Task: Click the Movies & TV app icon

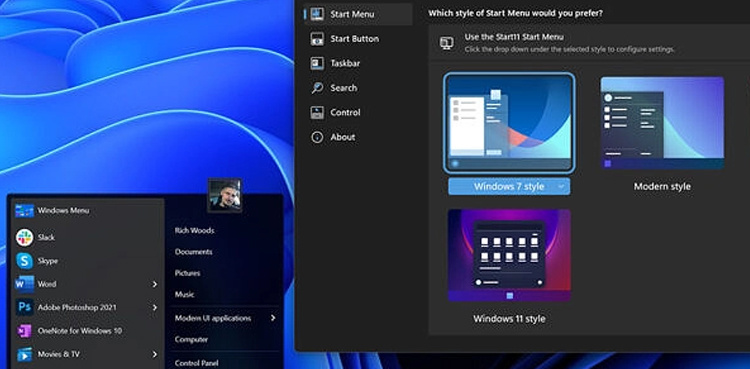Action: pyautogui.click(x=24, y=354)
